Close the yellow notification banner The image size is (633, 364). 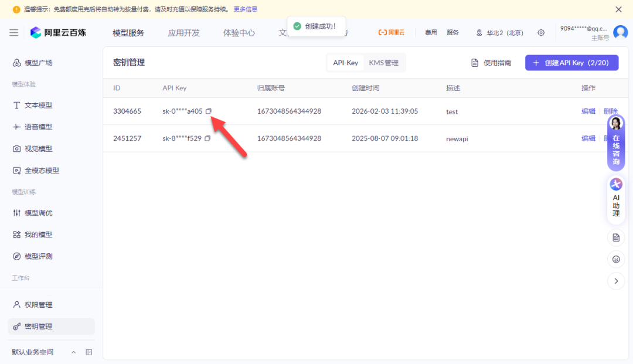click(x=618, y=9)
